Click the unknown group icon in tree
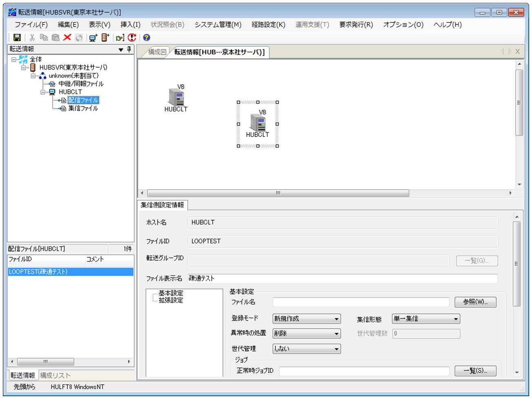Screen dimensions: 532x399 click(x=43, y=76)
